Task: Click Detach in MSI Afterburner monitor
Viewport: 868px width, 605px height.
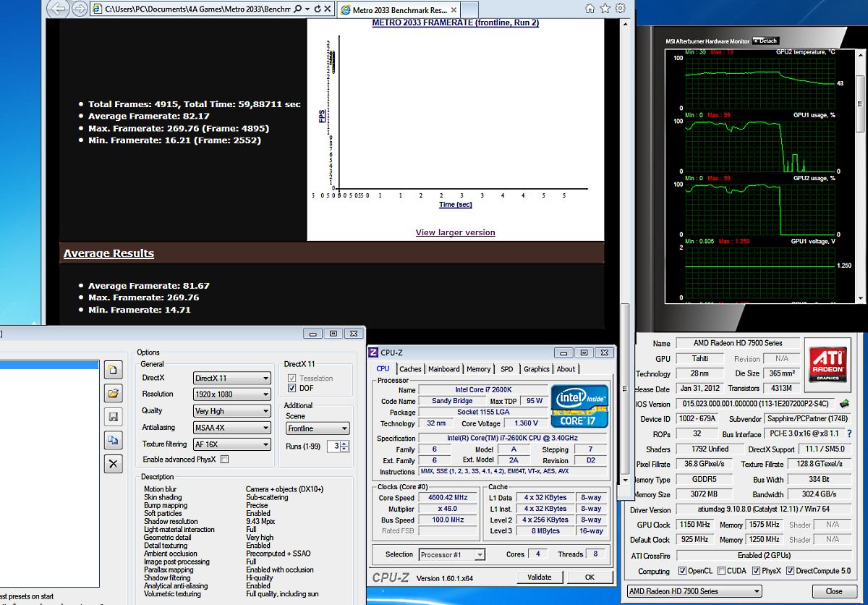Action: [x=765, y=41]
